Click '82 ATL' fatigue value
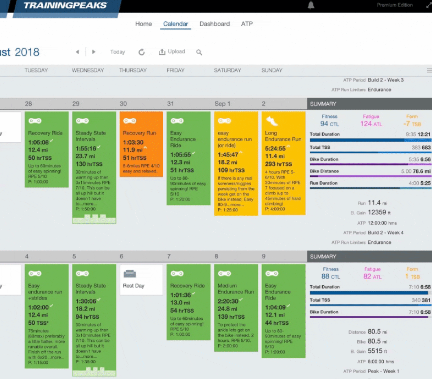The image size is (432, 379). point(372,276)
